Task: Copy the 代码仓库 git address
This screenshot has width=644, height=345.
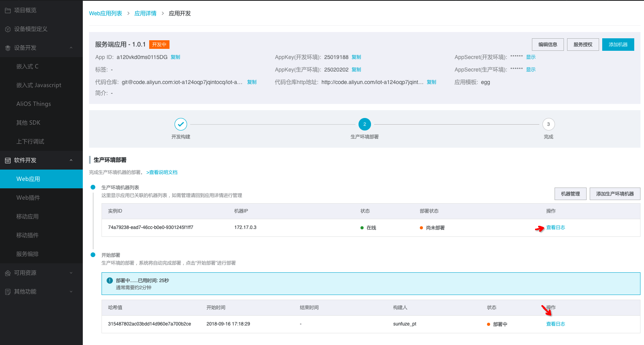Action: [252, 82]
